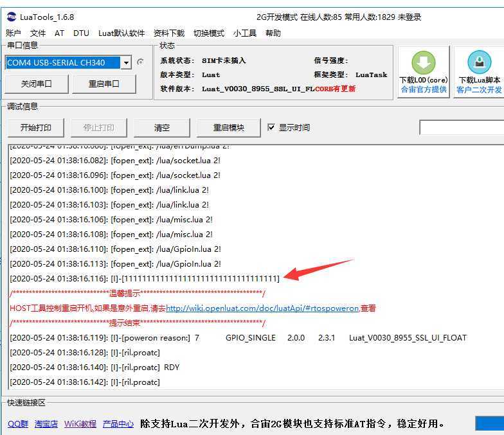
Task: Click the 01:38:16.096 socket.lua log line
Action: click(x=115, y=175)
